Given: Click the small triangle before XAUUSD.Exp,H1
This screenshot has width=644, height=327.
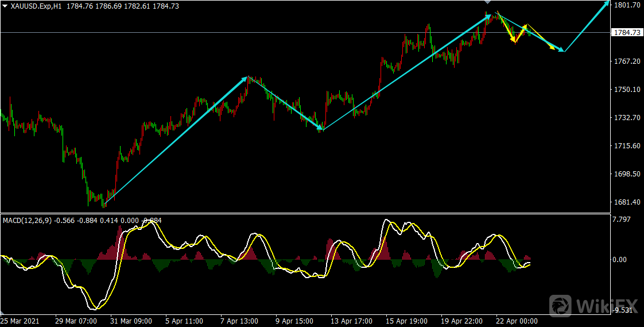Looking at the screenshot, I should (x=5, y=6).
